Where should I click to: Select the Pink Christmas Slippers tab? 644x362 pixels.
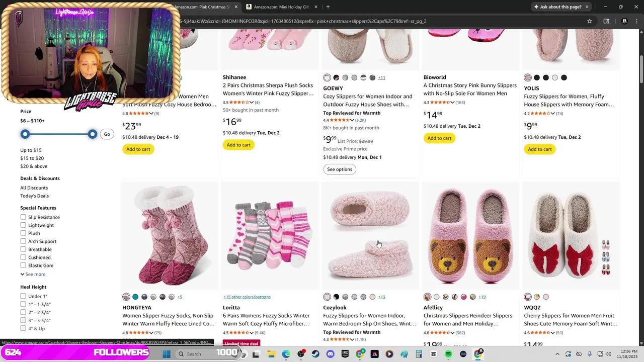click(201, 7)
